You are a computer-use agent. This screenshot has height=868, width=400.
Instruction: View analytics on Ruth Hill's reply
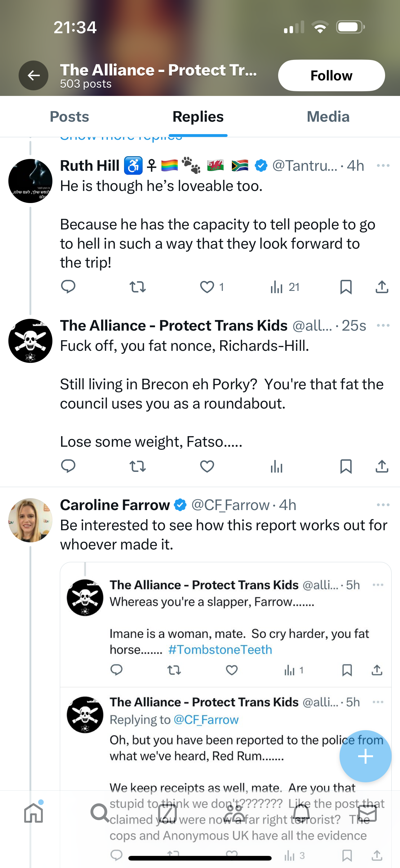click(285, 287)
